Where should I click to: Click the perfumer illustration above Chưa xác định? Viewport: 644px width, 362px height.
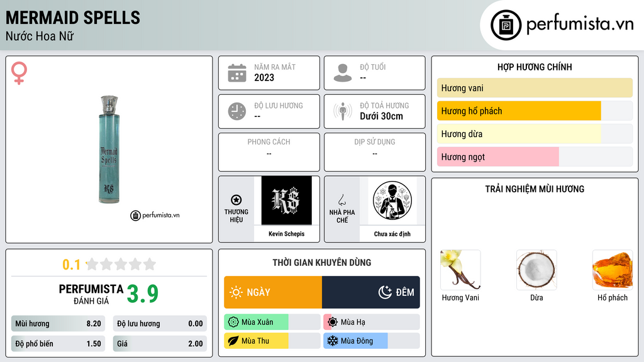click(x=392, y=200)
